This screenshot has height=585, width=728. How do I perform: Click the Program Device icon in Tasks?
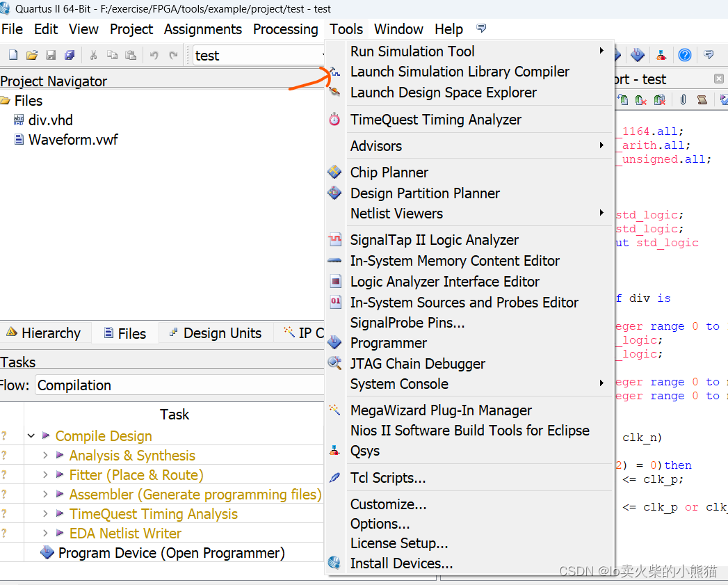click(x=47, y=553)
